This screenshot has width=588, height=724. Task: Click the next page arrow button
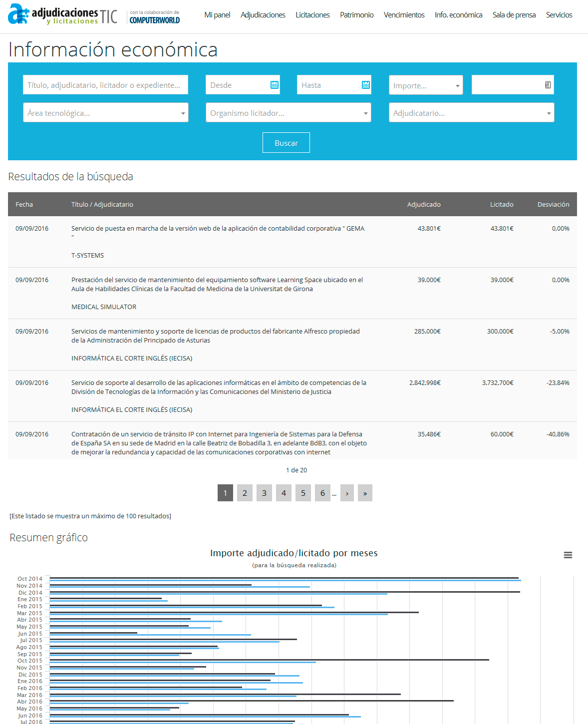[347, 493]
